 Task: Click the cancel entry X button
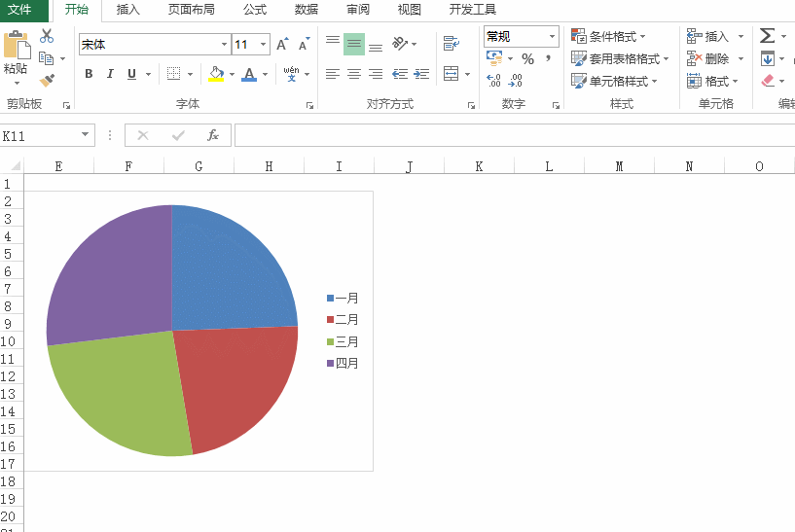pos(143,135)
